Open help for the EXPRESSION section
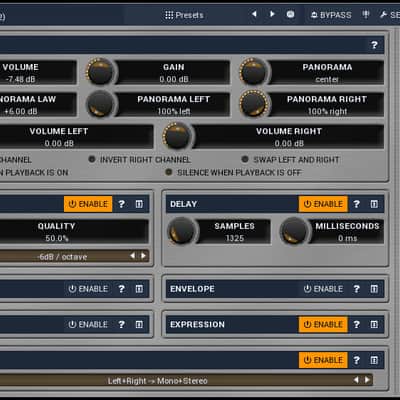 (357, 324)
